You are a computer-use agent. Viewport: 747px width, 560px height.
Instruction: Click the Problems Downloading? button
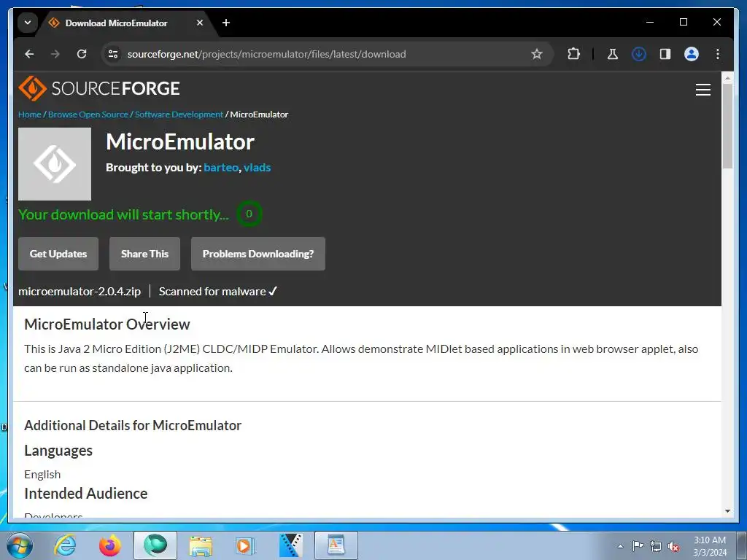tap(258, 254)
